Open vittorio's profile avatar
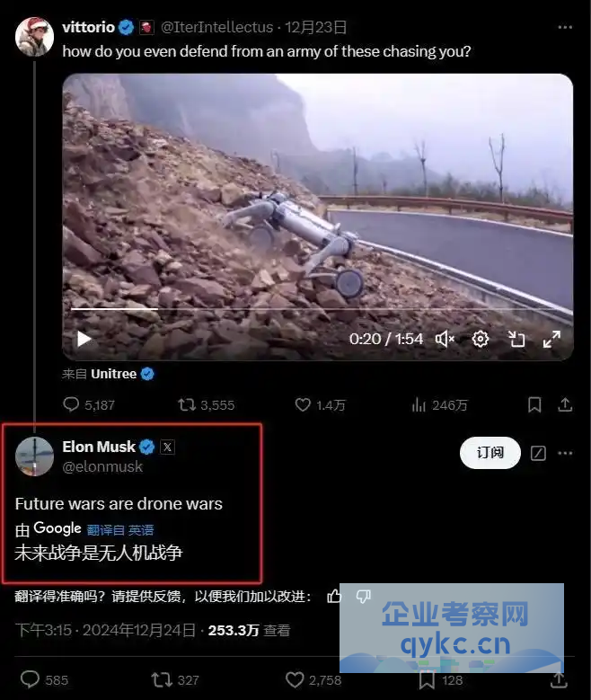Viewport: 591px width, 700px height. (34, 37)
